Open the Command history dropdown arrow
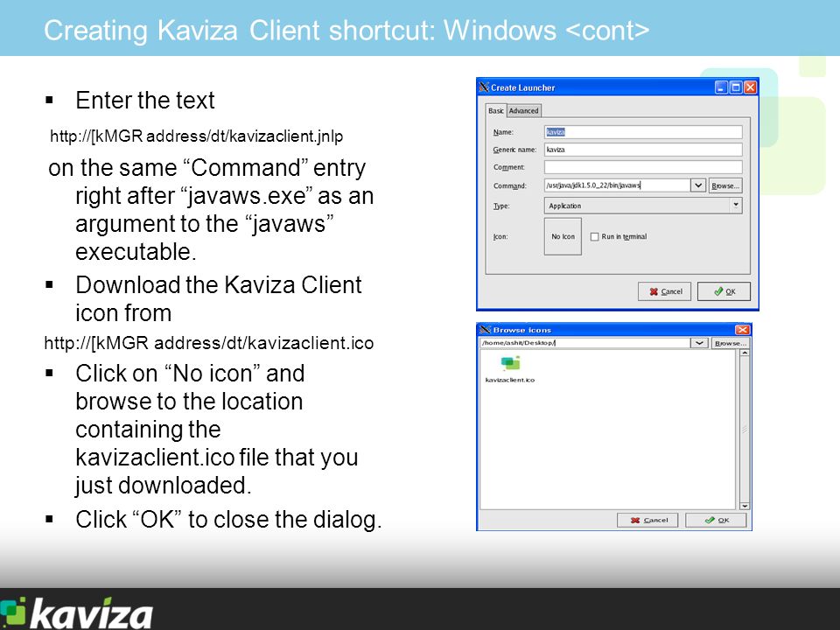This screenshot has width=840, height=630. click(x=697, y=185)
